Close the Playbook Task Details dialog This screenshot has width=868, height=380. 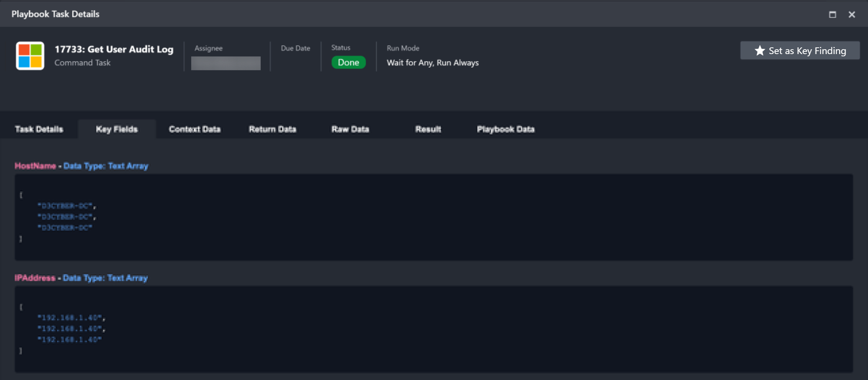852,15
